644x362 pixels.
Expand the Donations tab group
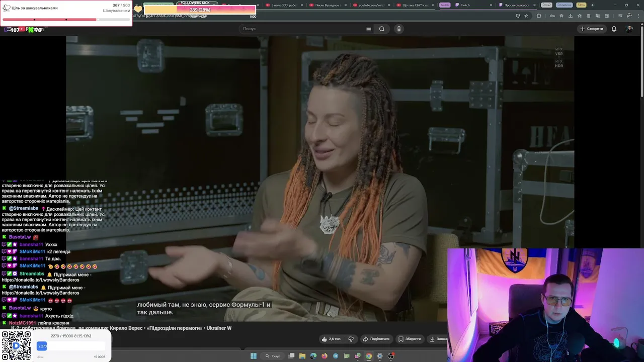point(564,5)
